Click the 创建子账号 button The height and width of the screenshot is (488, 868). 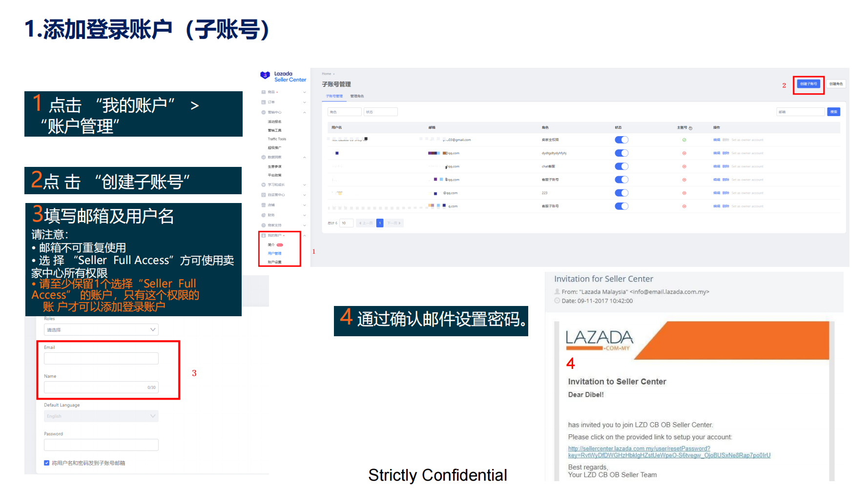pos(808,84)
